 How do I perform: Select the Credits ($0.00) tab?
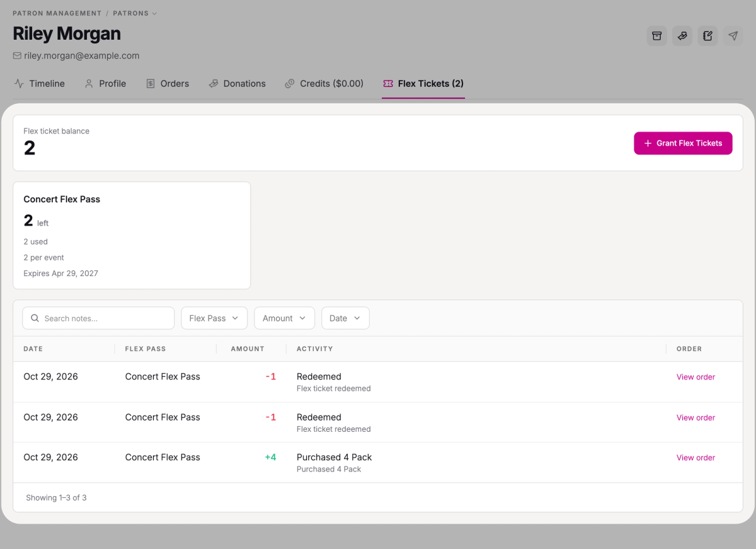(324, 83)
